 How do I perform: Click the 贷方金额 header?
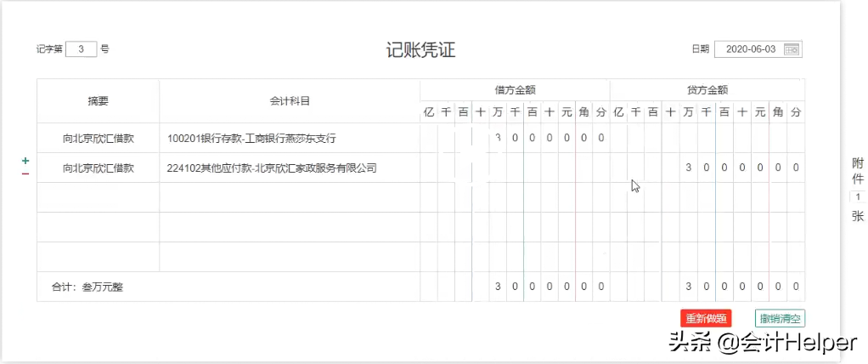(x=707, y=90)
